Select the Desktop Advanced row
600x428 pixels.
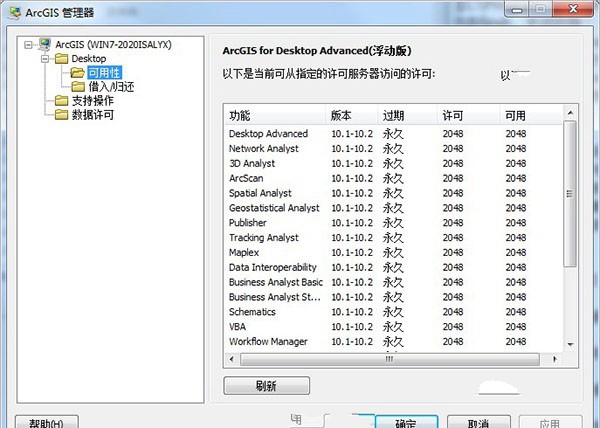click(x=393, y=133)
